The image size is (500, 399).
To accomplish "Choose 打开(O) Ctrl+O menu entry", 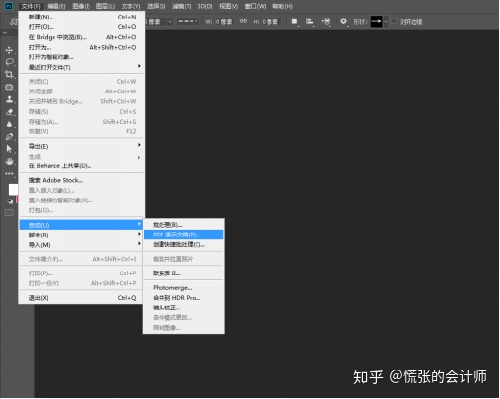I will tap(82, 27).
